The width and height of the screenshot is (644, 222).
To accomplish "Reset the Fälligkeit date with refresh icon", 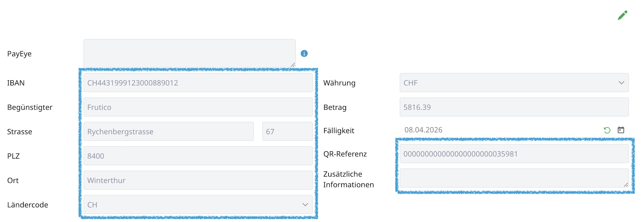I will coord(607,130).
